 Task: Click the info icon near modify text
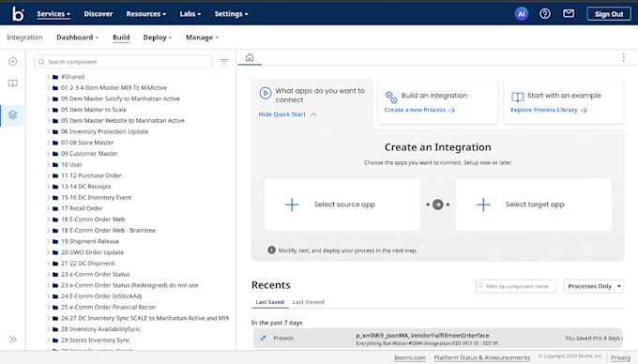click(x=271, y=250)
